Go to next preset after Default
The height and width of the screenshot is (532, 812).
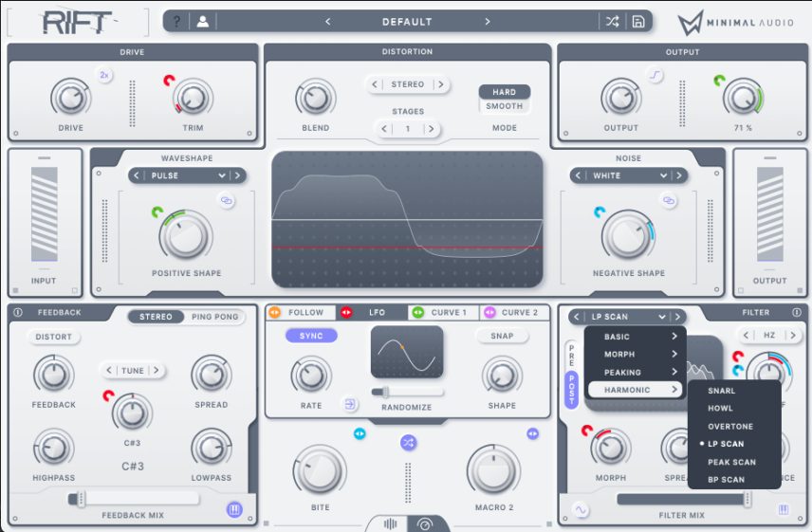point(487,22)
